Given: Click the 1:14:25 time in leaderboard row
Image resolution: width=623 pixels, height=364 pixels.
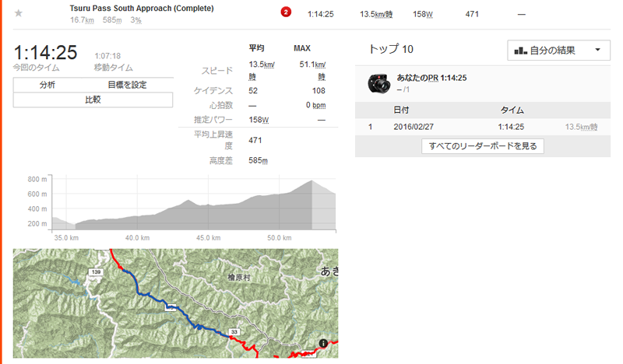Looking at the screenshot, I should (511, 127).
